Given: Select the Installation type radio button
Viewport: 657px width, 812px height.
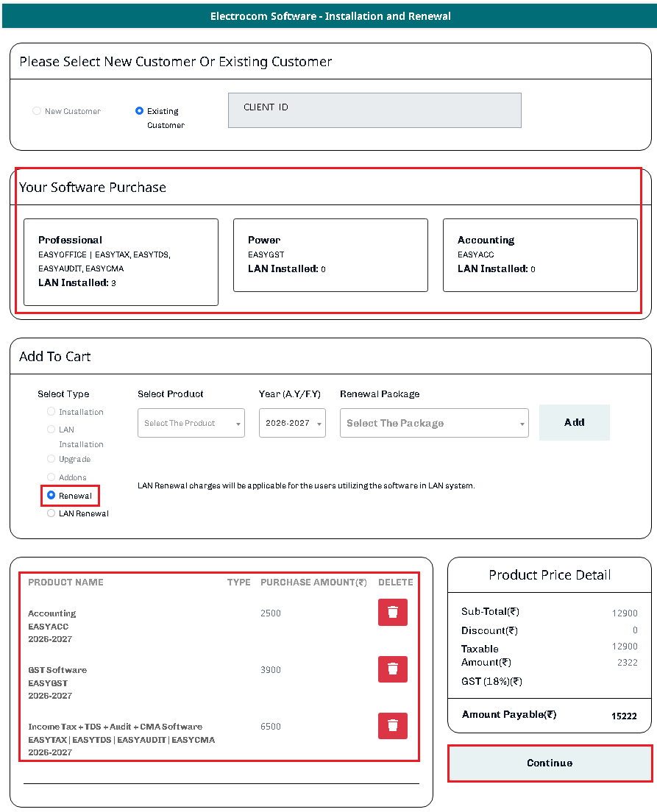Looking at the screenshot, I should [51, 412].
